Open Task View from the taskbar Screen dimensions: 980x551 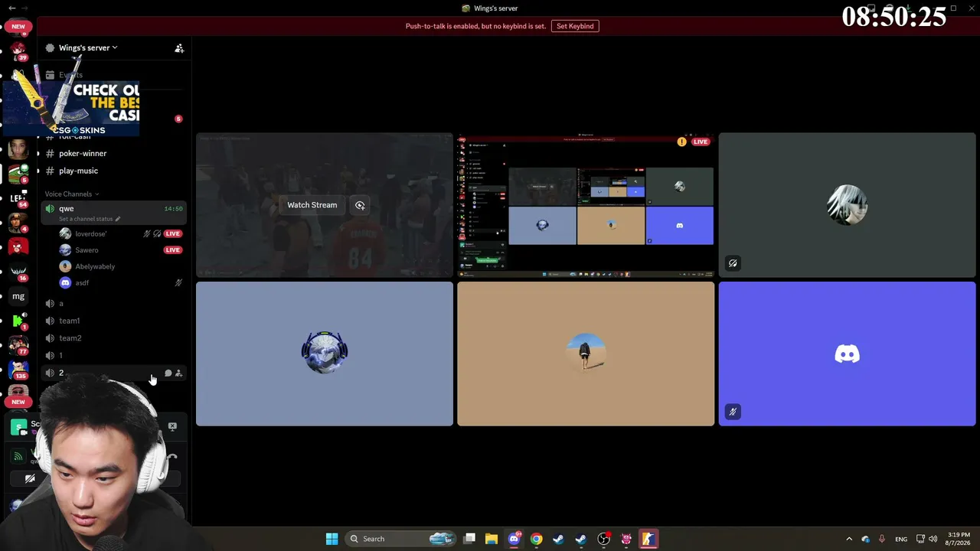coord(469,539)
